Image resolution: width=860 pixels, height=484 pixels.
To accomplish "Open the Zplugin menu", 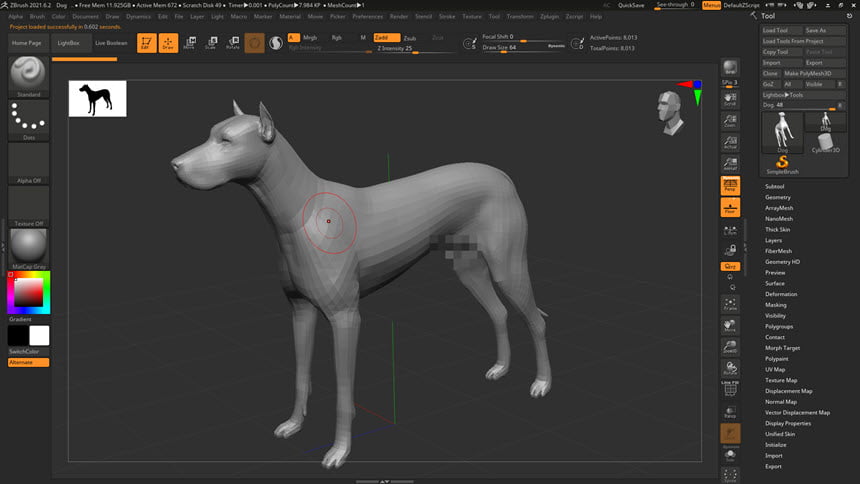I will point(550,16).
